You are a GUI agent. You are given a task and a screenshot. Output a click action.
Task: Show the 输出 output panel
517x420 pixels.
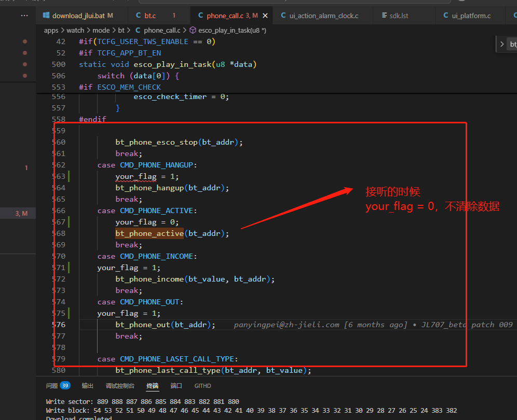tap(87, 386)
